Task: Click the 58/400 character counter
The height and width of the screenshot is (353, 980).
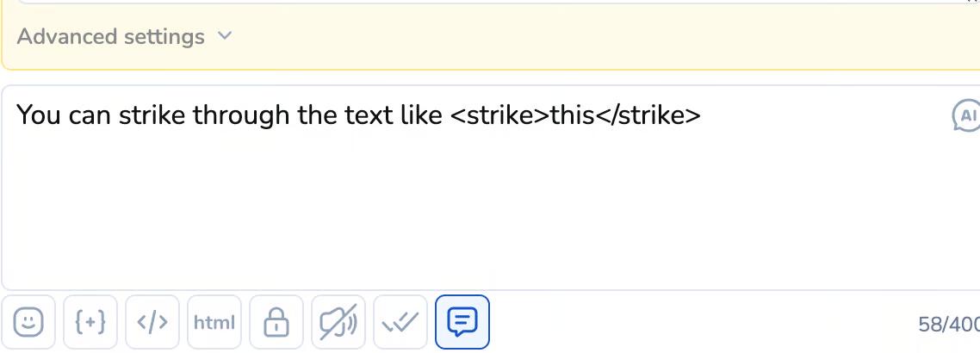Action: 948,325
